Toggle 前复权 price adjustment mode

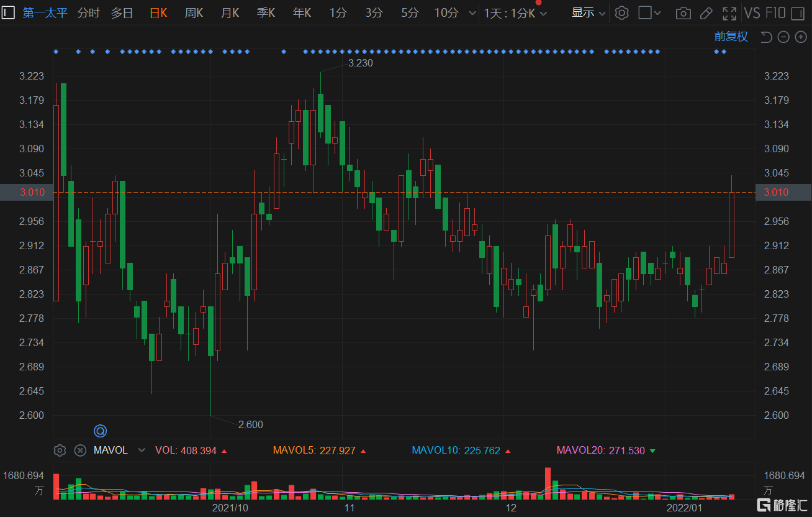click(x=731, y=37)
